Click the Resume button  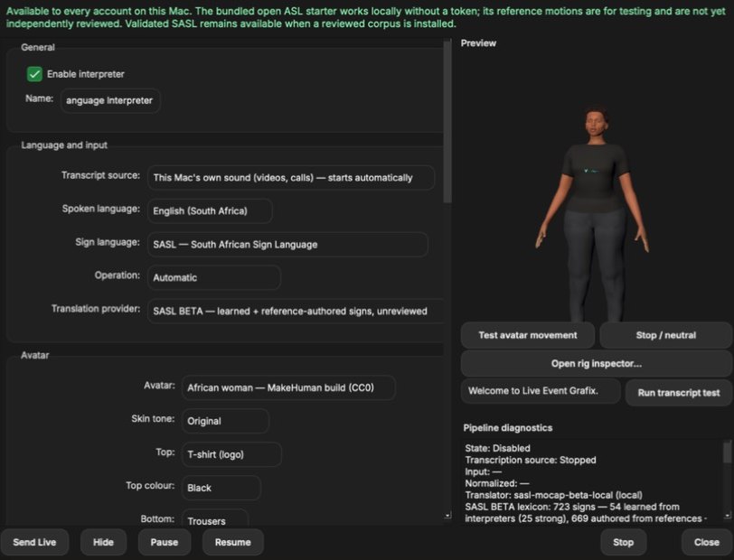tap(233, 542)
